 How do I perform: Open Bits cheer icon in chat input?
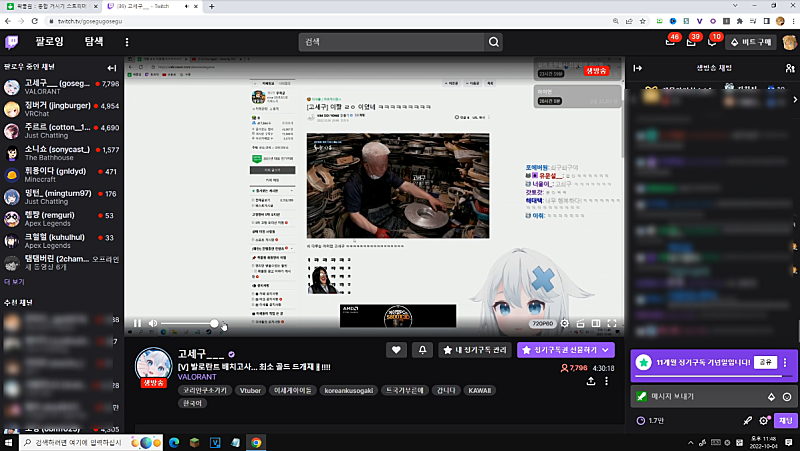771,396
